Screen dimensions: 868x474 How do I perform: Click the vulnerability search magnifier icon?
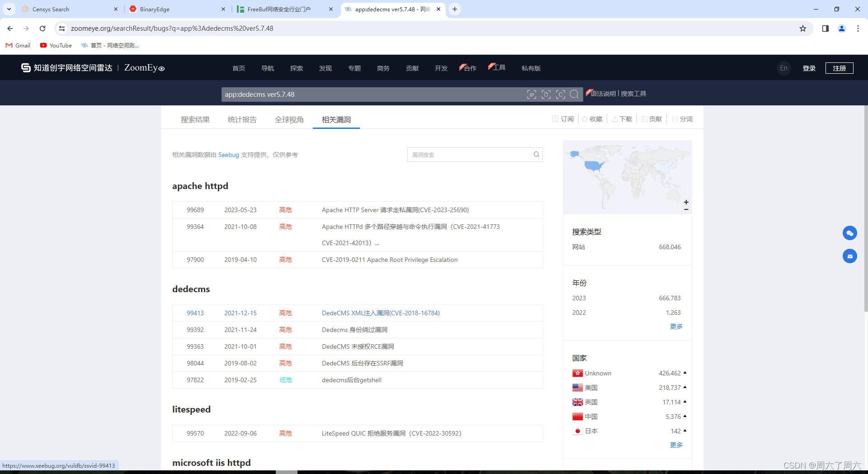point(536,155)
